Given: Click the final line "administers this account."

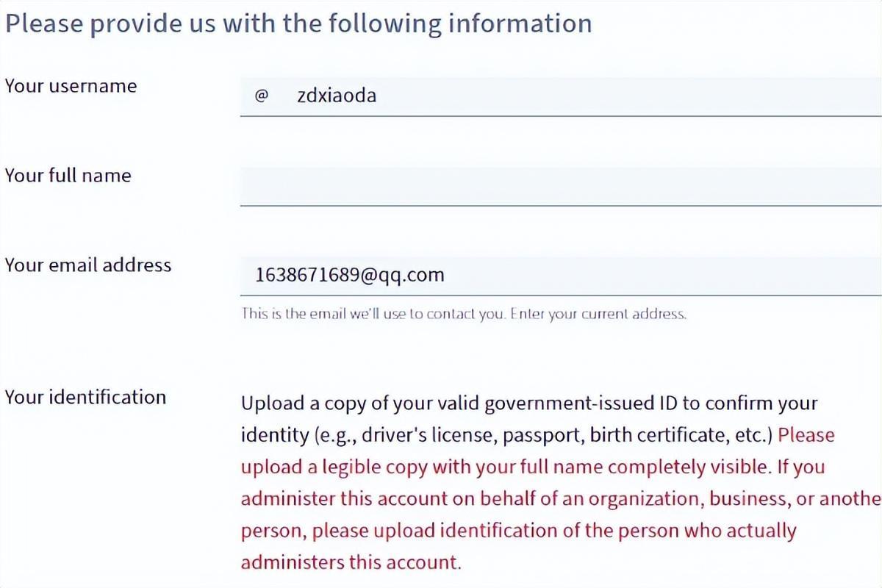Looking at the screenshot, I should (x=350, y=563).
